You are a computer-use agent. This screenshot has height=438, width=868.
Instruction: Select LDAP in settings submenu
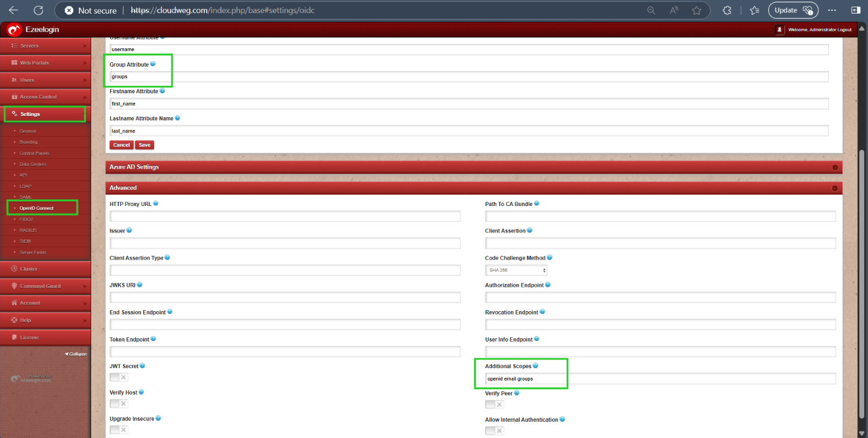[25, 186]
